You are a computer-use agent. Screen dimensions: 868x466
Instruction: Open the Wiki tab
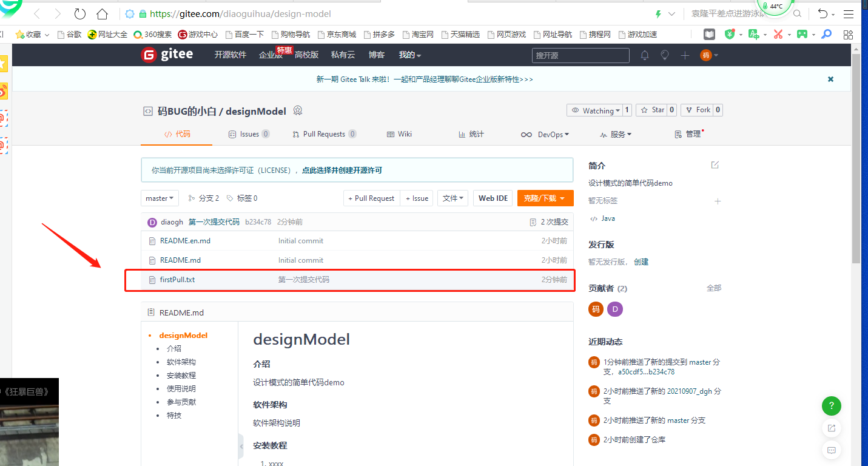[399, 133]
